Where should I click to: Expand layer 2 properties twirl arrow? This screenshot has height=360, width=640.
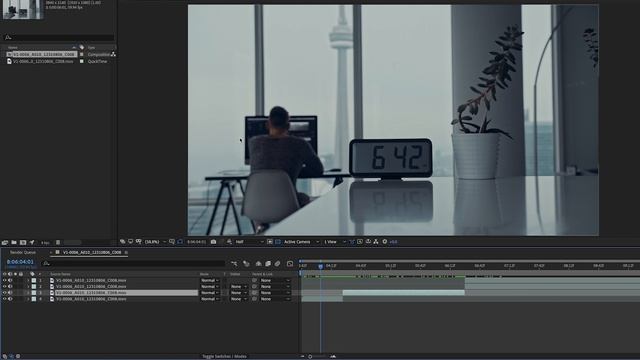(28, 287)
